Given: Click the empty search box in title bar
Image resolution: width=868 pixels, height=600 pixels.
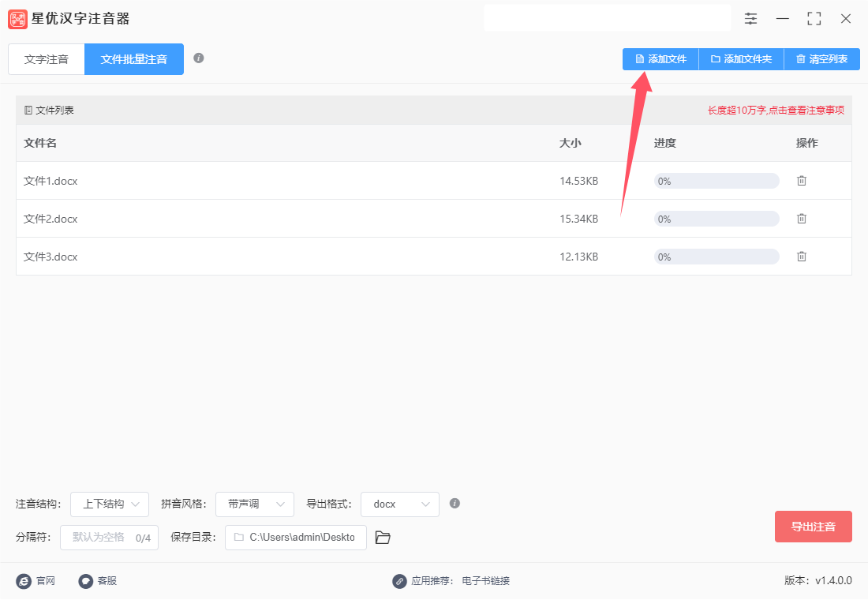Looking at the screenshot, I should click(x=608, y=17).
